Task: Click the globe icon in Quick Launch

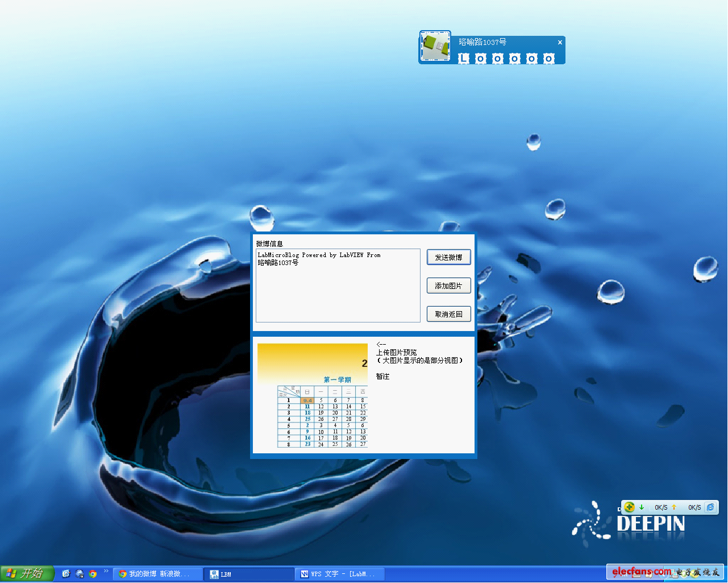Action: click(x=80, y=574)
